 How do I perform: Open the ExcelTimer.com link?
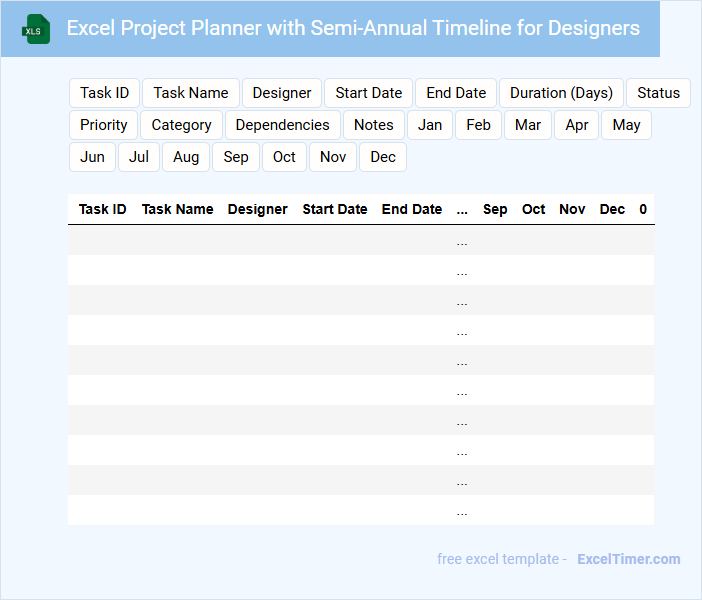tap(628, 559)
